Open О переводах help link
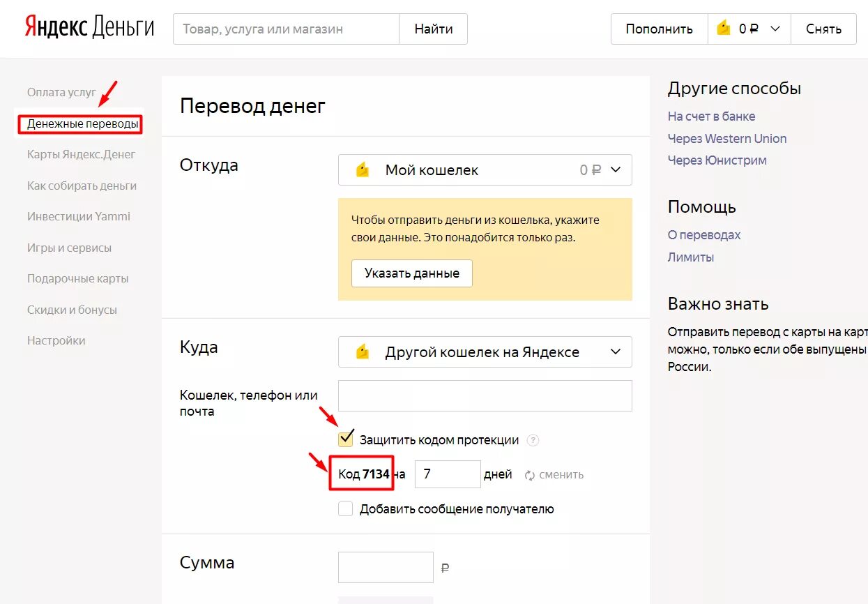This screenshot has width=868, height=604. coord(704,235)
